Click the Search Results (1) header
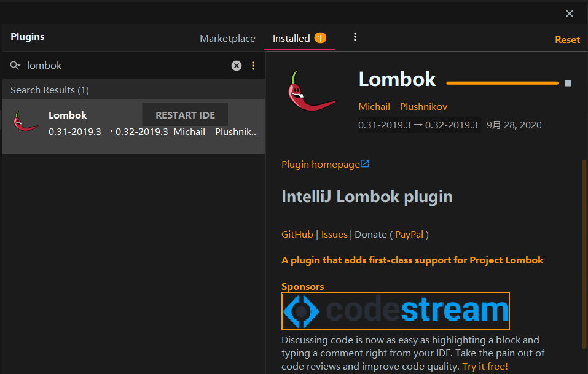 coord(50,90)
